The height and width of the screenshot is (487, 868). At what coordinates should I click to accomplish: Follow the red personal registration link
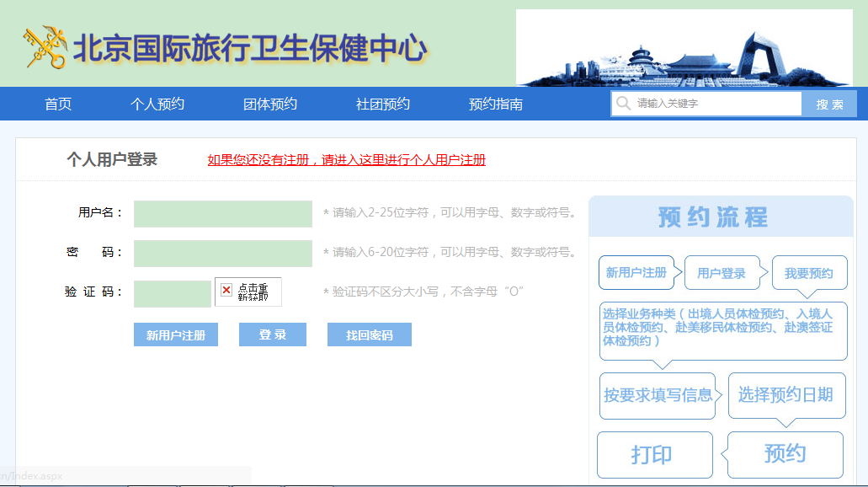click(347, 160)
